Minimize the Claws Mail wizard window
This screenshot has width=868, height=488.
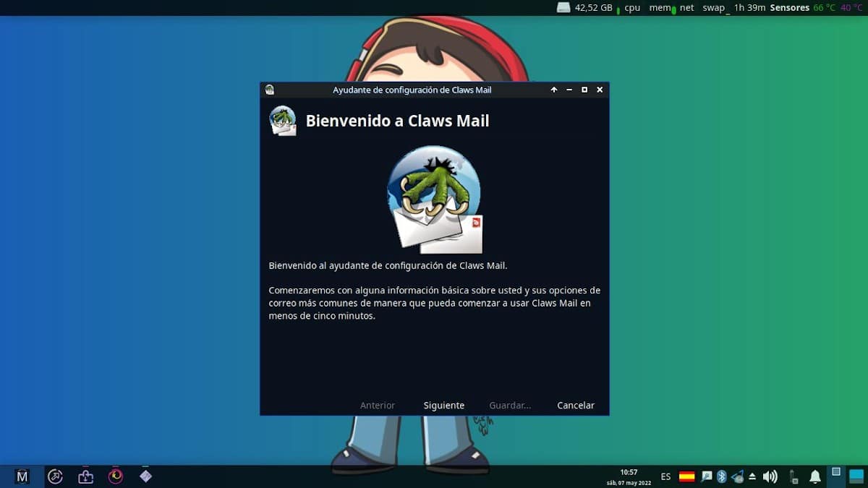tap(569, 90)
